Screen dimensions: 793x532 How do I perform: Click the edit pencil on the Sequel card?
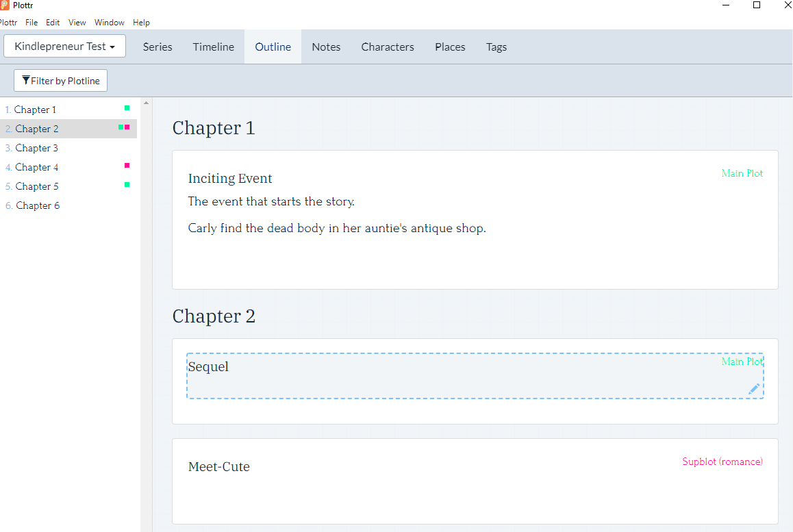753,389
